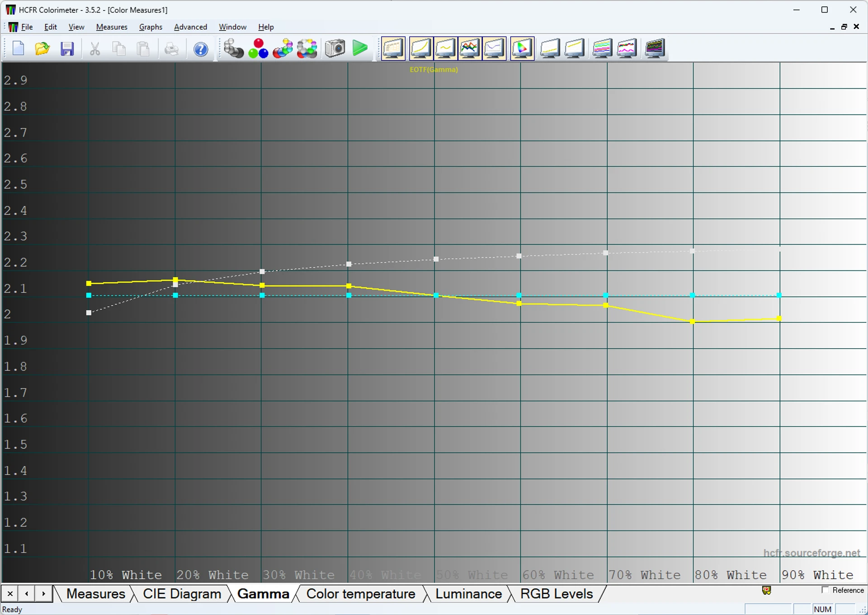Click the small icon left of Reference checkbox
Viewport: 868px width, 615px height.
pos(766,590)
